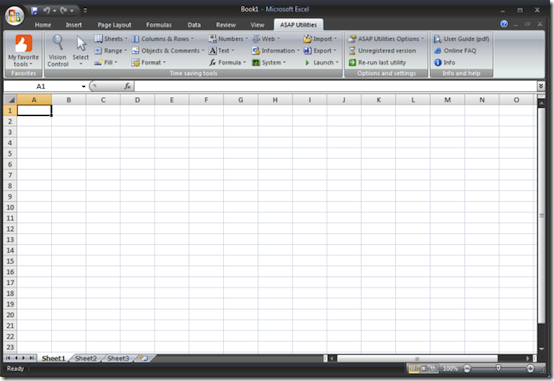This screenshot has width=554, height=381.
Task: Click the Unregistered version button
Action: [x=382, y=51]
